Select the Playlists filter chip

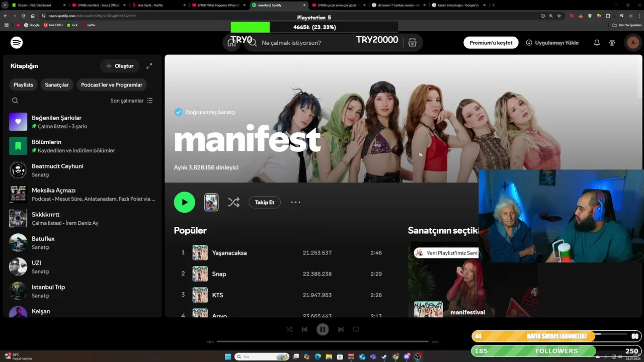coord(23,85)
